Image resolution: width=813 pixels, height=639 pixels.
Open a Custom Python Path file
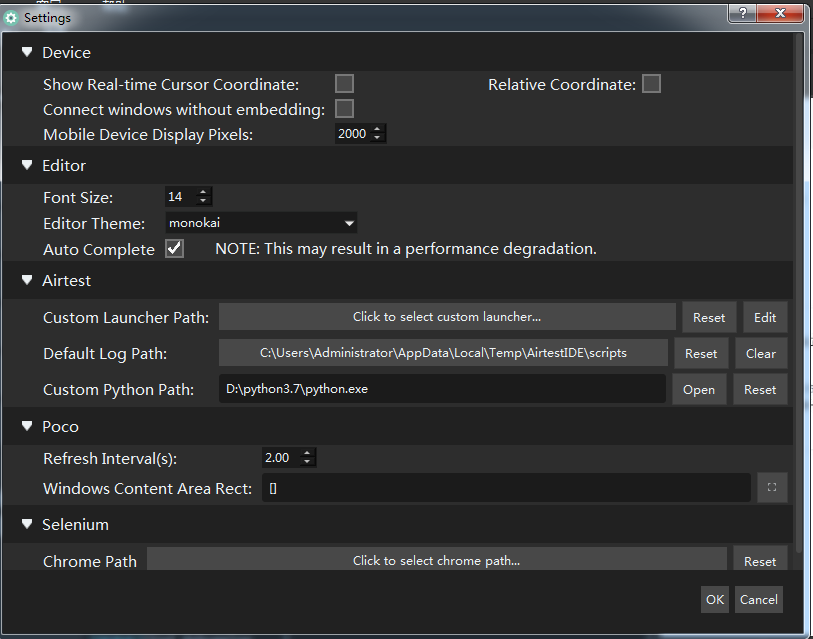[x=699, y=390]
